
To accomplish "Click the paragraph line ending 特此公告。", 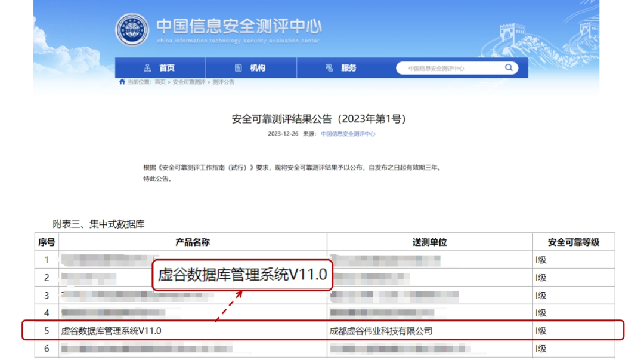I will coord(157,179).
